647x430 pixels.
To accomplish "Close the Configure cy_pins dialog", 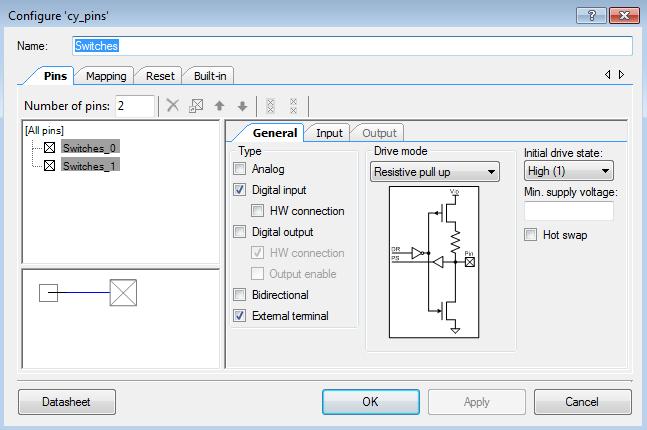I will 624,16.
